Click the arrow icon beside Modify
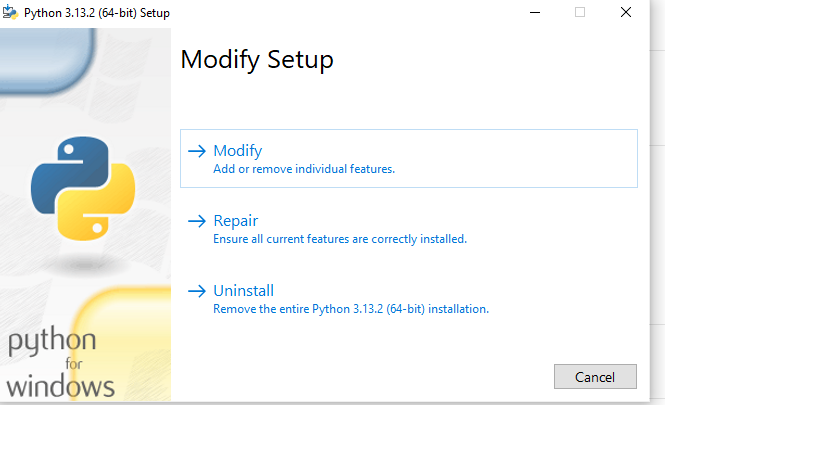 [x=197, y=151]
